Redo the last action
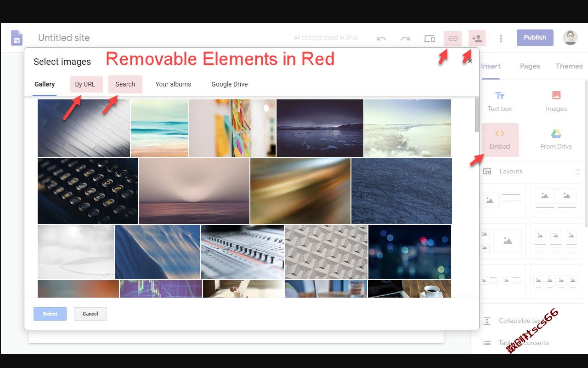 pos(405,38)
